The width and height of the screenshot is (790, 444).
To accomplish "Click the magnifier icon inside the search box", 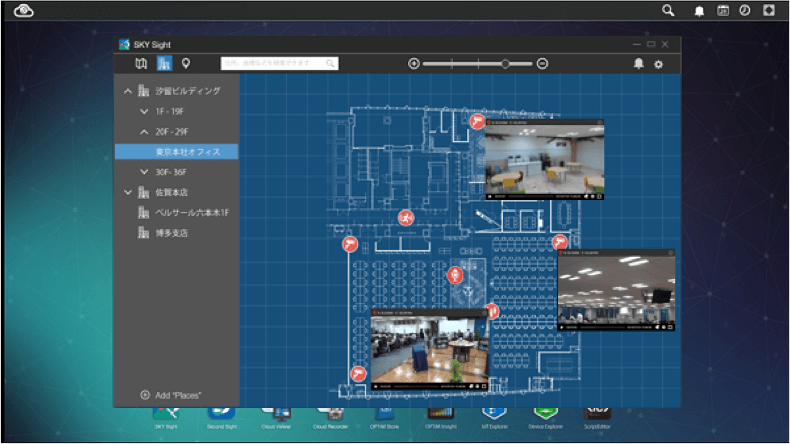I will [x=331, y=64].
